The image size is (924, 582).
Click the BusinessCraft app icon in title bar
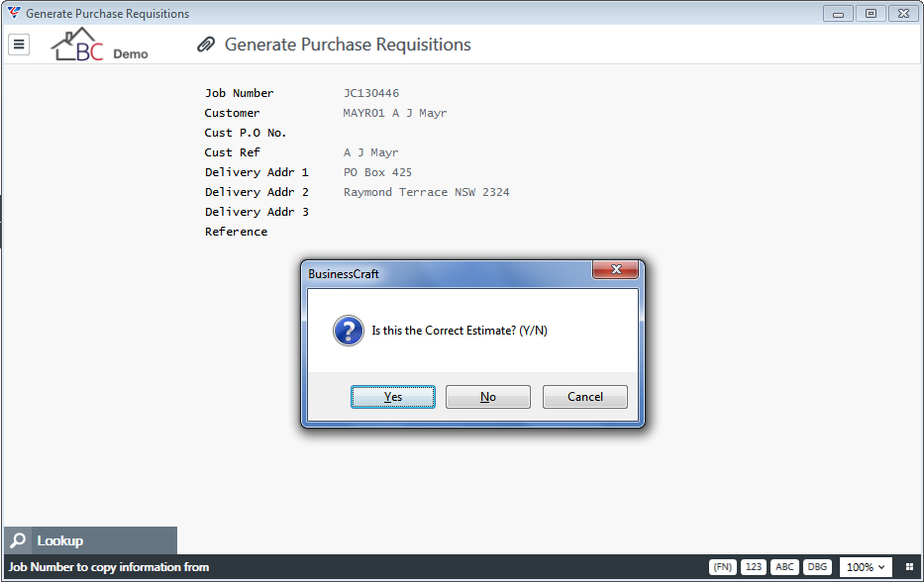[14, 13]
